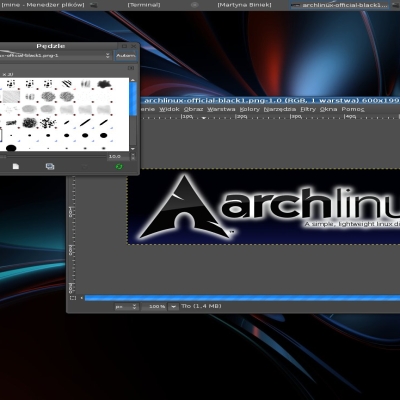The image size is (400, 400).
Task: Choose the scattered splatter dots brush
Action: tap(48, 123)
